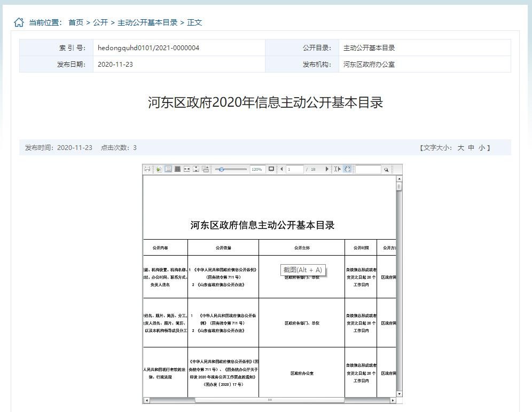The image size is (532, 412).
Task: Click the 公开时限 column header
Action: 361,248
